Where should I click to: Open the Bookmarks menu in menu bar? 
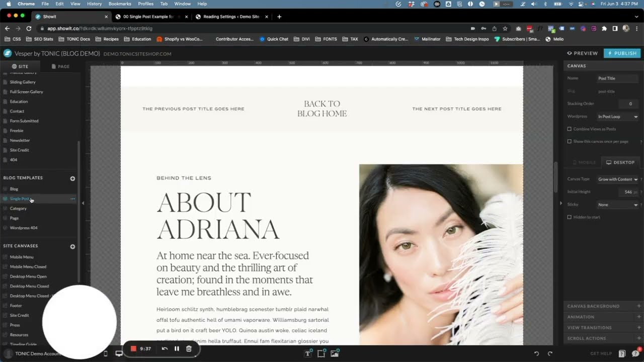coord(120,4)
